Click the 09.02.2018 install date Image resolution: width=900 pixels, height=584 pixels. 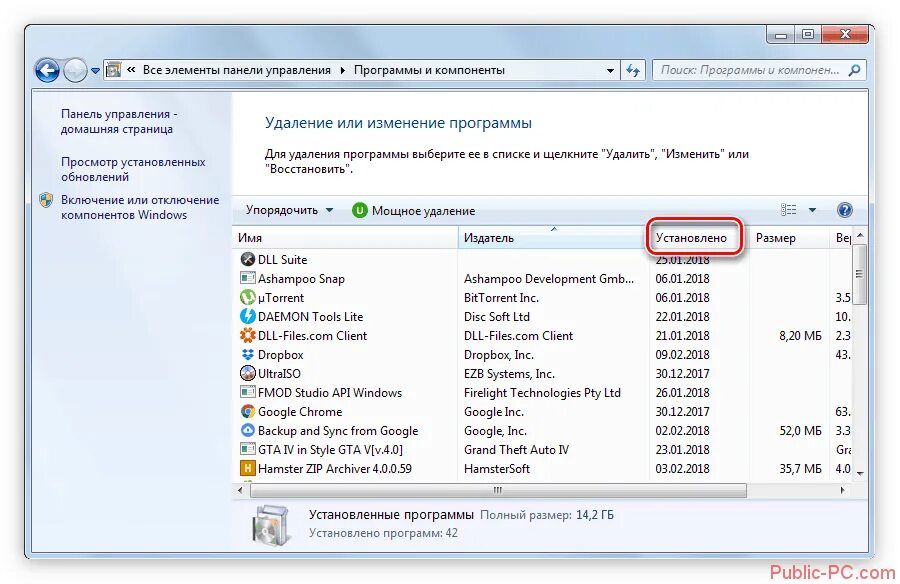pyautogui.click(x=682, y=354)
